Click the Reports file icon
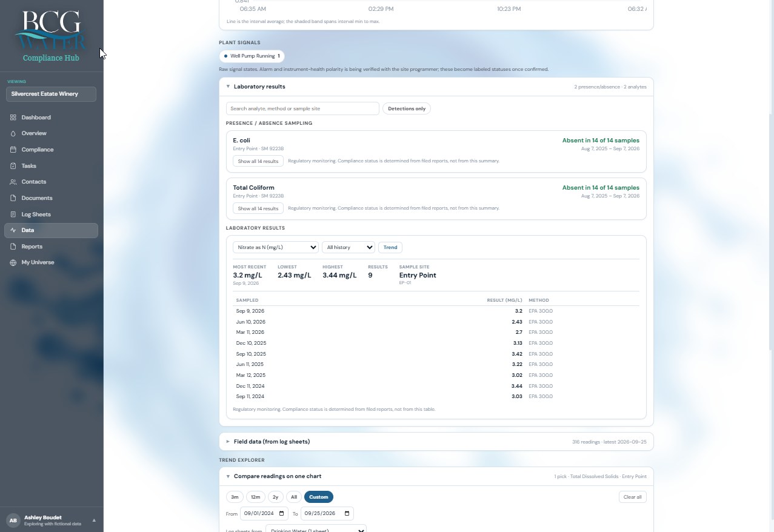This screenshot has width=774, height=532. pyautogui.click(x=13, y=247)
